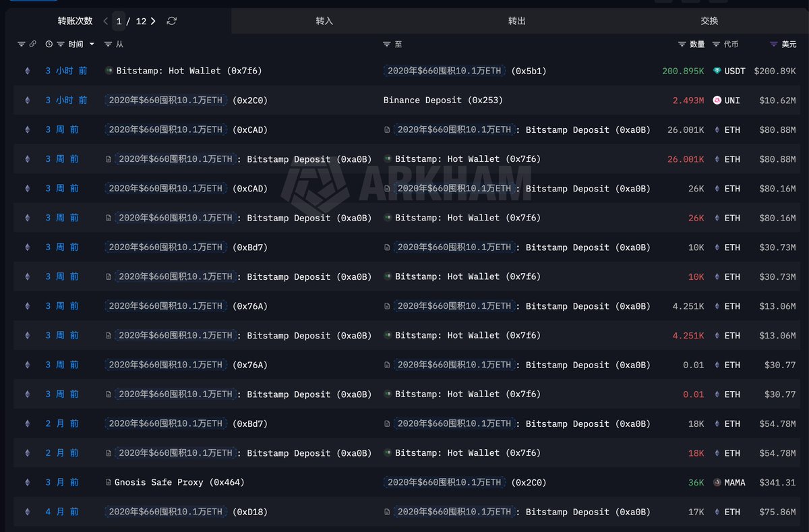Click the MAMA token icon

coord(717,483)
